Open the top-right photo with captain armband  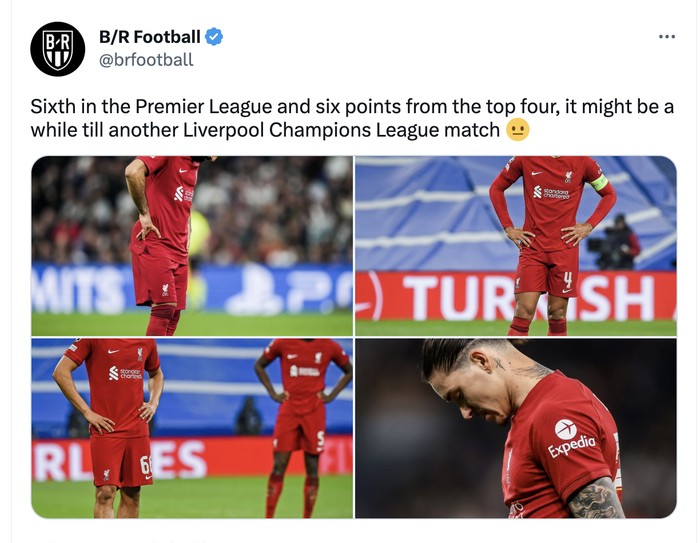[x=516, y=246]
